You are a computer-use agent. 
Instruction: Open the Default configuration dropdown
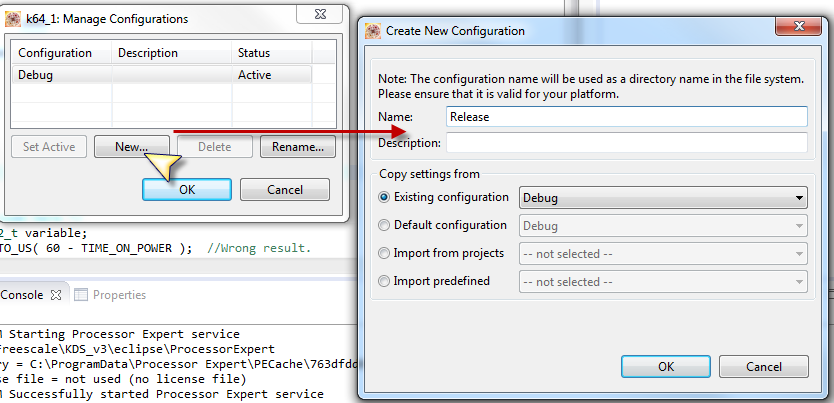click(x=663, y=226)
